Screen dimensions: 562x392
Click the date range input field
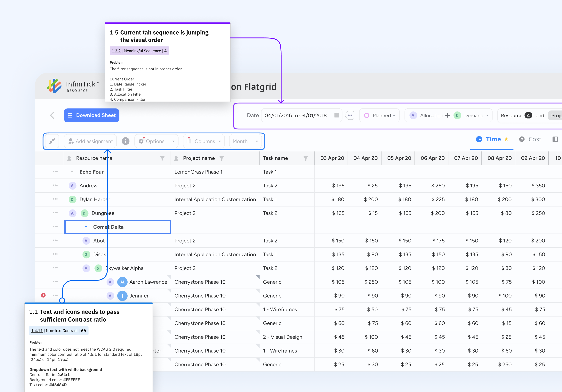coord(296,115)
